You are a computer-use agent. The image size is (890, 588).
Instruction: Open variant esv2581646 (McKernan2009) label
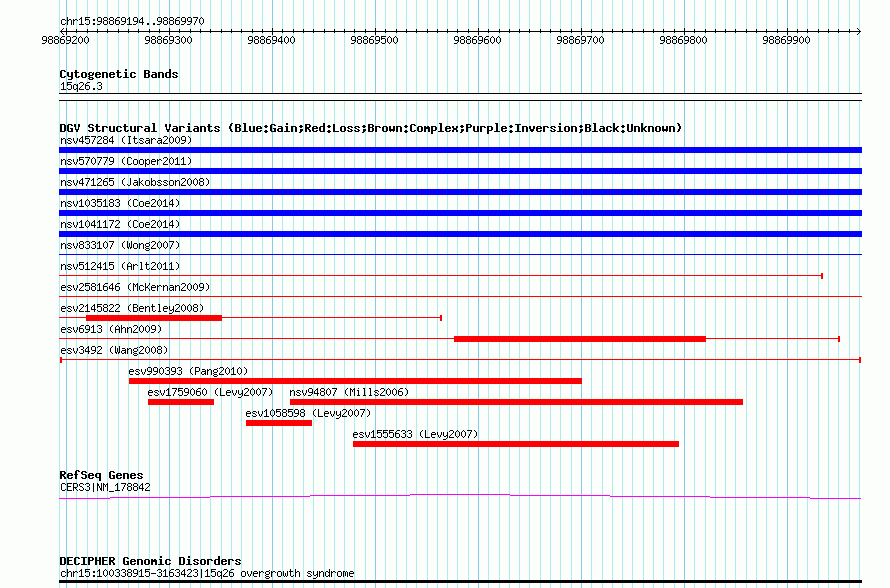tap(135, 287)
